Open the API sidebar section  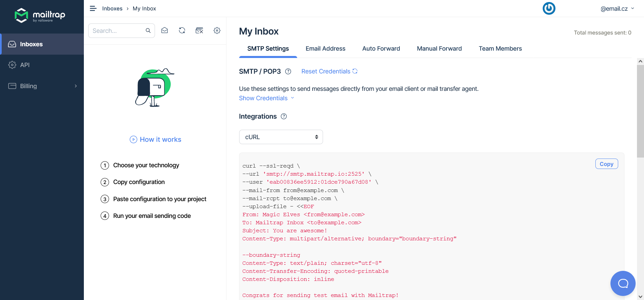pos(42,65)
